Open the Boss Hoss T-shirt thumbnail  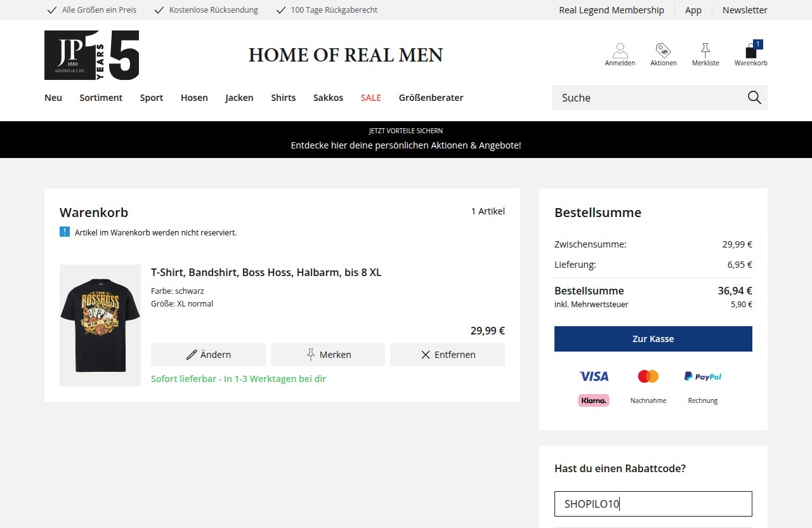(100, 326)
